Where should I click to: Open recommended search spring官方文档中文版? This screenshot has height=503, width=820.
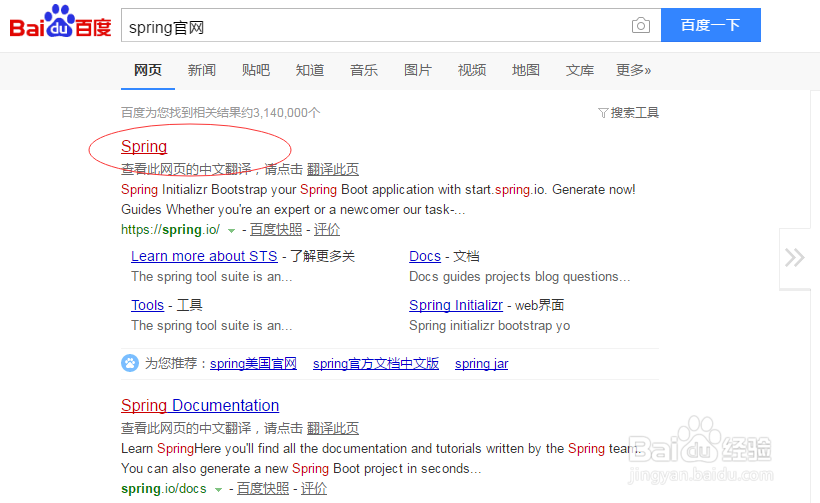[376, 364]
